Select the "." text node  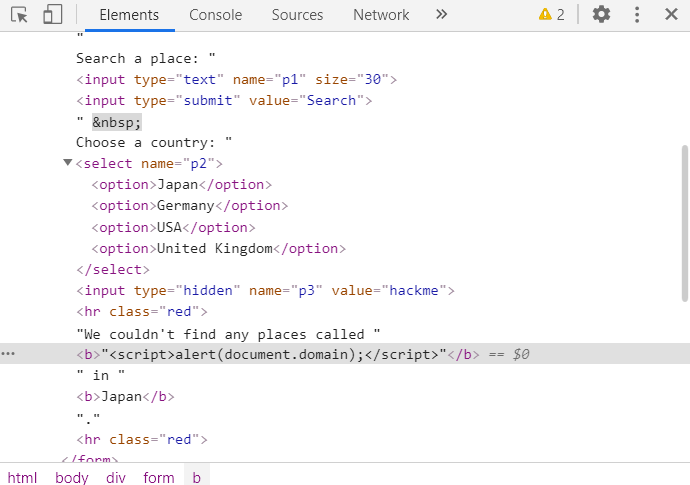[x=88, y=418]
